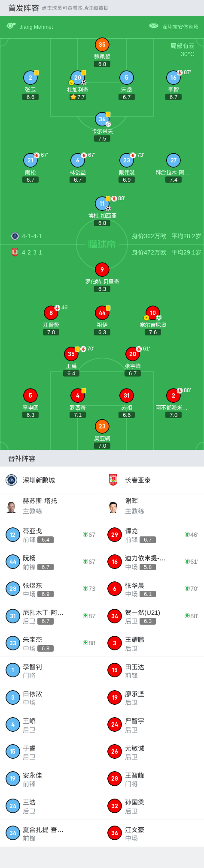Click Changchun crest beside 4-2-3-1 formation
Image resolution: width=204 pixels, height=868 pixels.
tap(15, 252)
